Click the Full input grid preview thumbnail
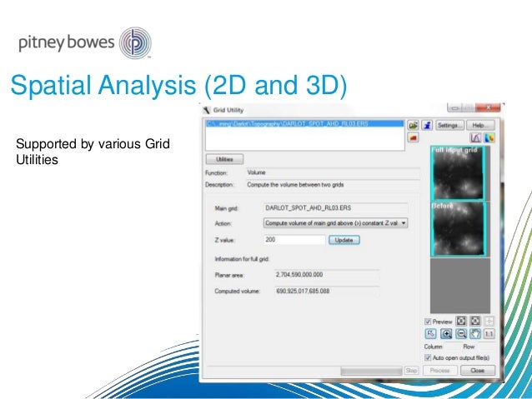 pyautogui.click(x=459, y=173)
